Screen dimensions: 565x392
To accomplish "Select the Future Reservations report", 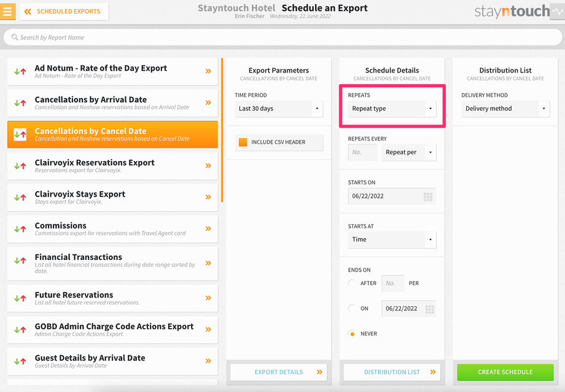I will (x=113, y=298).
